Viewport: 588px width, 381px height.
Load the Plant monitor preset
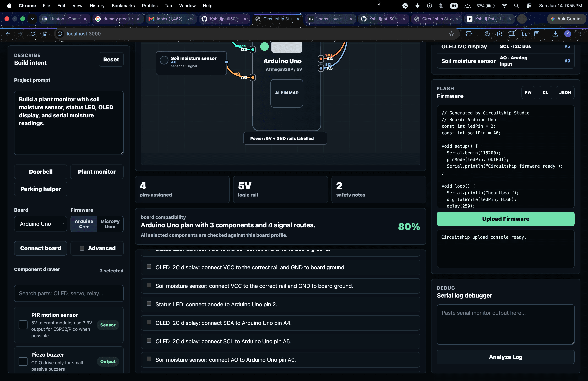pyautogui.click(x=97, y=172)
